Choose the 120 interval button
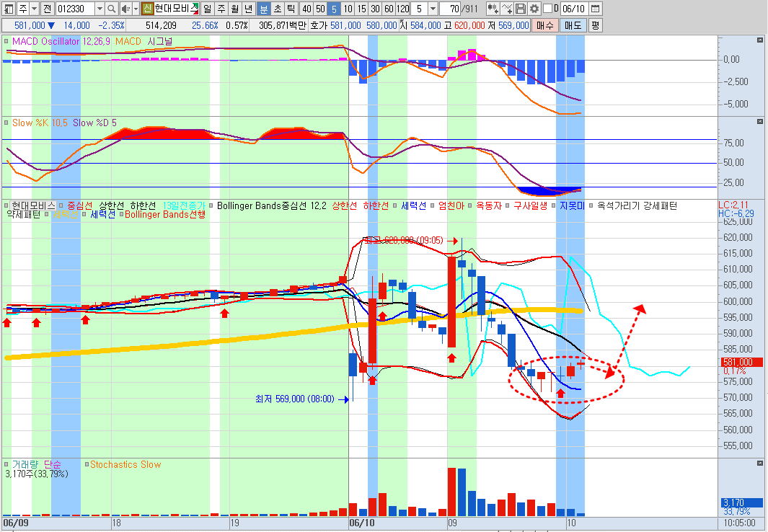Image resolution: width=768 pixels, height=532 pixels. tap(402, 9)
